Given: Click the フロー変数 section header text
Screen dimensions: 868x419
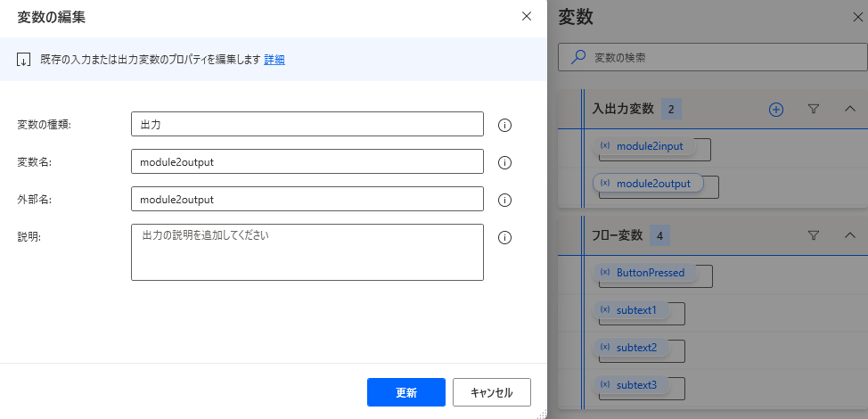Looking at the screenshot, I should coord(618,235).
